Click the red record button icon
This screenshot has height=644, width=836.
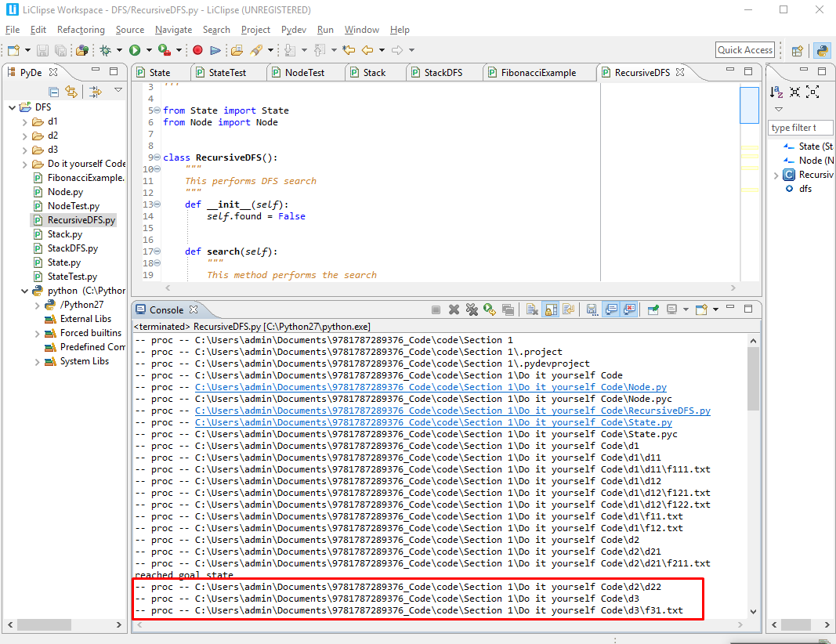click(x=197, y=50)
